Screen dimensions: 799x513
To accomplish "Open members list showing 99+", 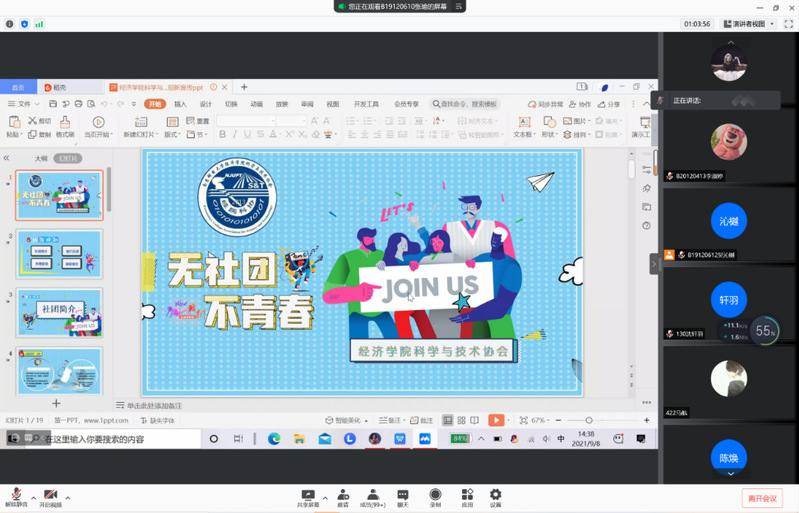I will [373, 496].
